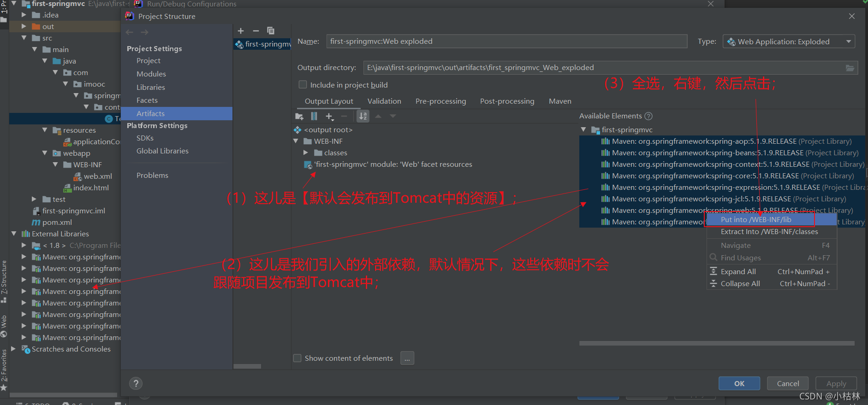868x405 pixels.
Task: Enable Show content of elements checkbox
Action: [x=297, y=358]
